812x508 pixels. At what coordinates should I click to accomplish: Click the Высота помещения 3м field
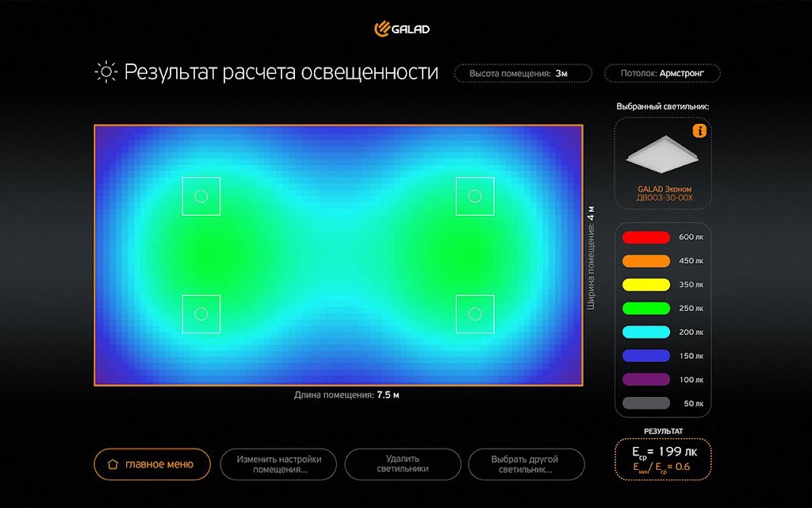click(x=523, y=73)
